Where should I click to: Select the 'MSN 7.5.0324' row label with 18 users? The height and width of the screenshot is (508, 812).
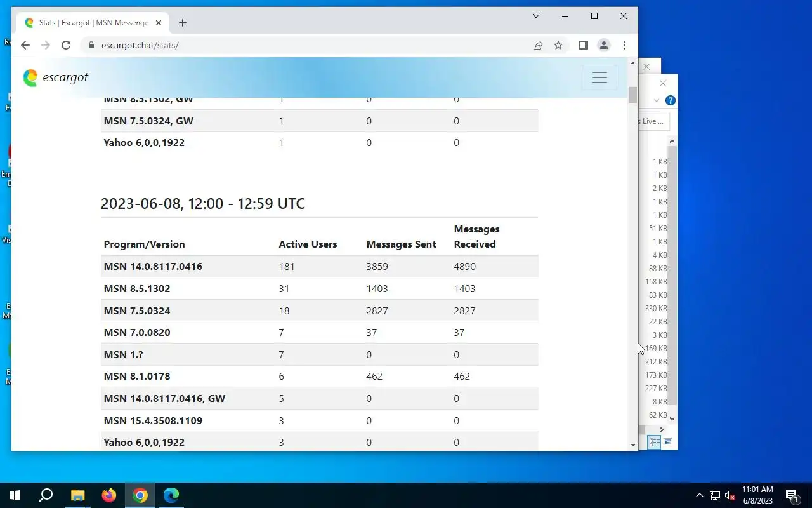click(x=137, y=311)
